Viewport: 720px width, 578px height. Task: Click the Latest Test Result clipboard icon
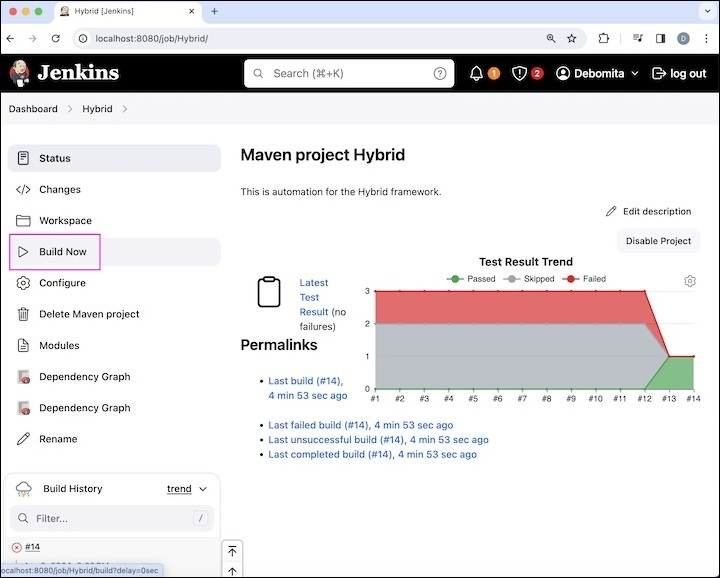pyautogui.click(x=269, y=291)
